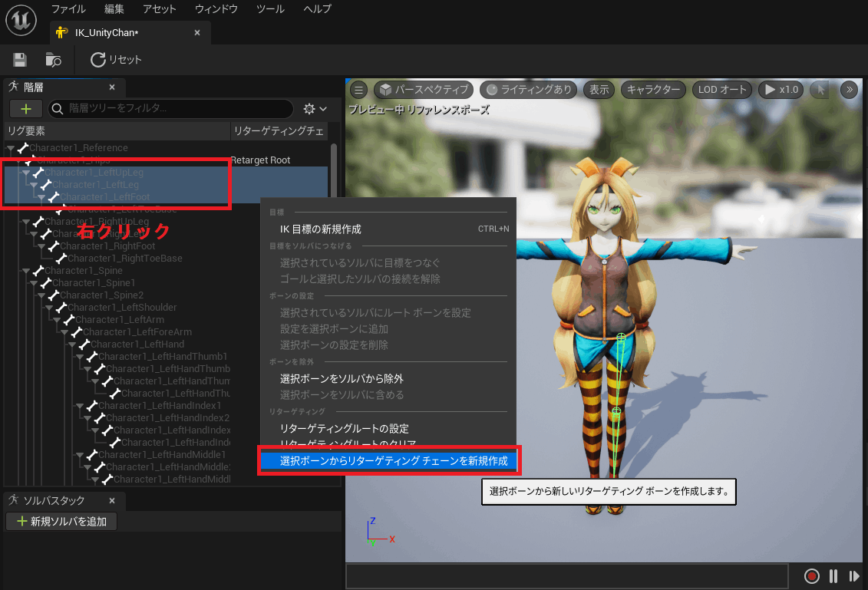The image size is (868, 590).
Task: Open the パースペクティブ view mode dropdown
Action: [424, 90]
